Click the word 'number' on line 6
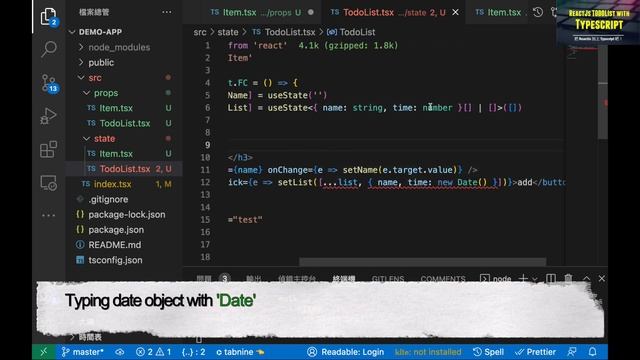The image size is (640, 360). [x=438, y=108]
